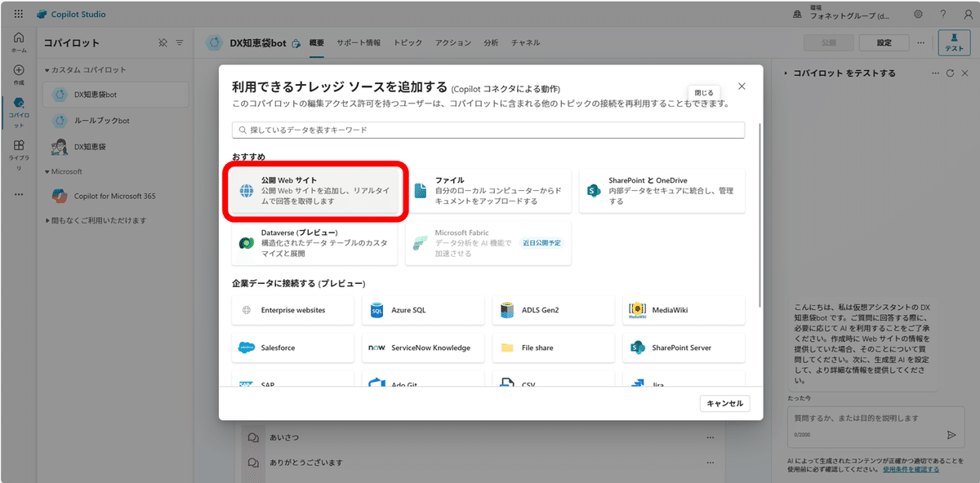Expand the Test Copilot panel chevron

pyautogui.click(x=786, y=73)
